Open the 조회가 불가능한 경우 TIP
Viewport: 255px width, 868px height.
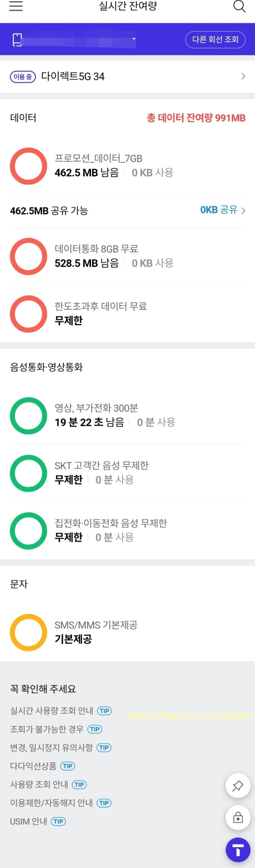point(95,730)
